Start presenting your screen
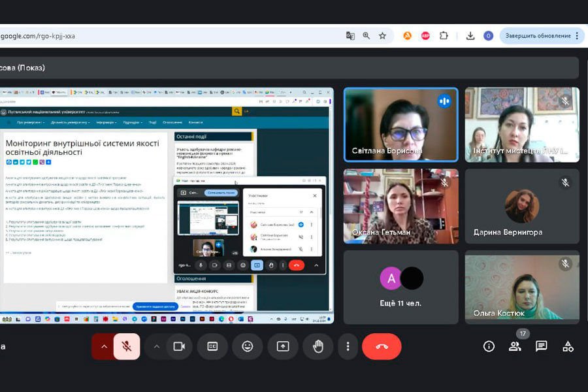 tap(283, 346)
